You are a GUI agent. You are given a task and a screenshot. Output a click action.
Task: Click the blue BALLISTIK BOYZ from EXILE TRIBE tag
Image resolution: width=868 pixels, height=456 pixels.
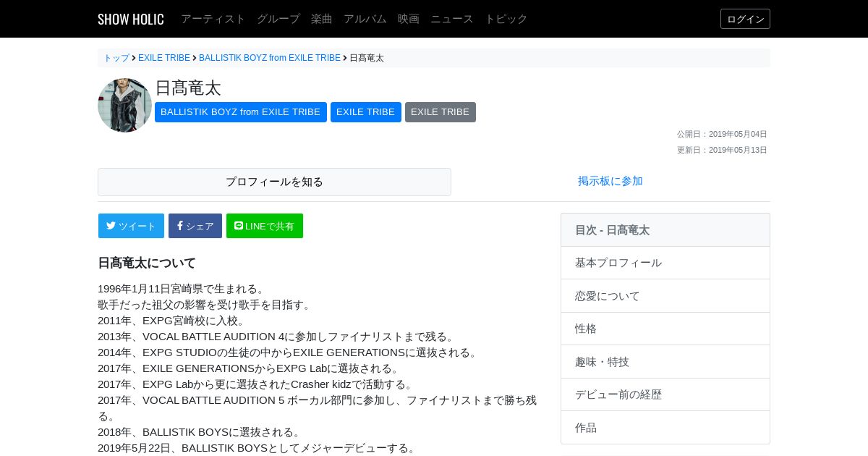240,112
